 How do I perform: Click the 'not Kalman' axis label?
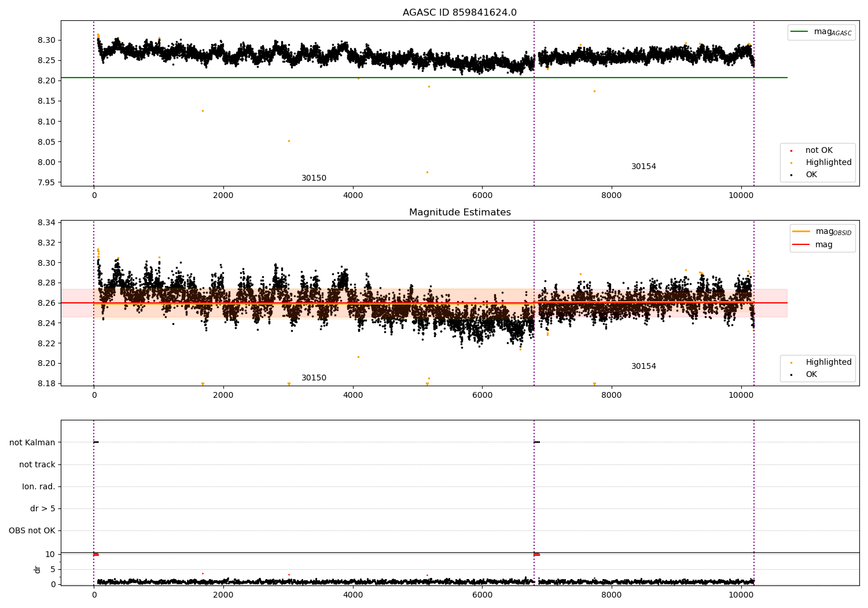tap(32, 442)
